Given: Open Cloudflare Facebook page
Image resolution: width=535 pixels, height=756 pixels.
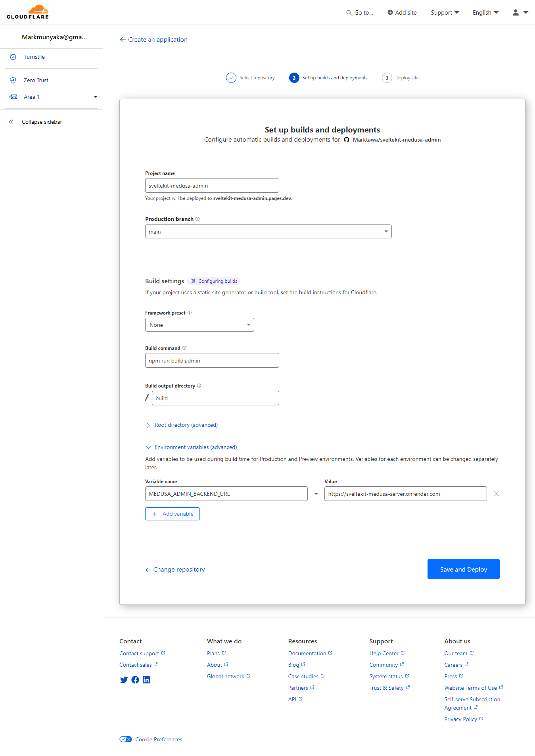Looking at the screenshot, I should (135, 680).
